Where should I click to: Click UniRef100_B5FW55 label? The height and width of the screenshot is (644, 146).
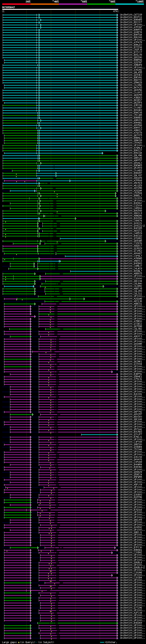pos(131,477)
